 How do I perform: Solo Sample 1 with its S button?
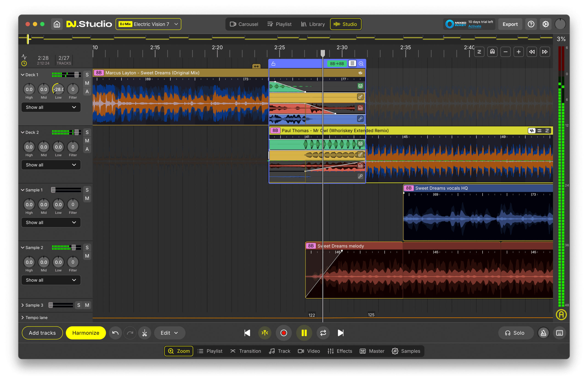point(87,190)
